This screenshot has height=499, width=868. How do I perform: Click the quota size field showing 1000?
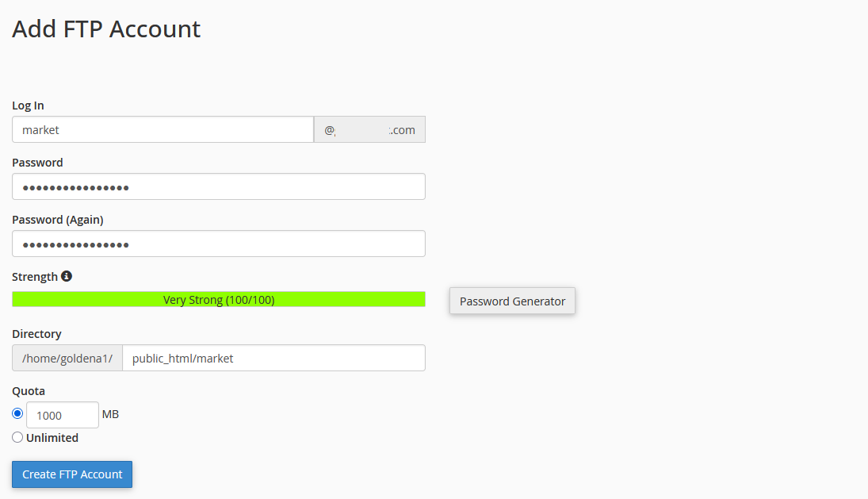63,415
